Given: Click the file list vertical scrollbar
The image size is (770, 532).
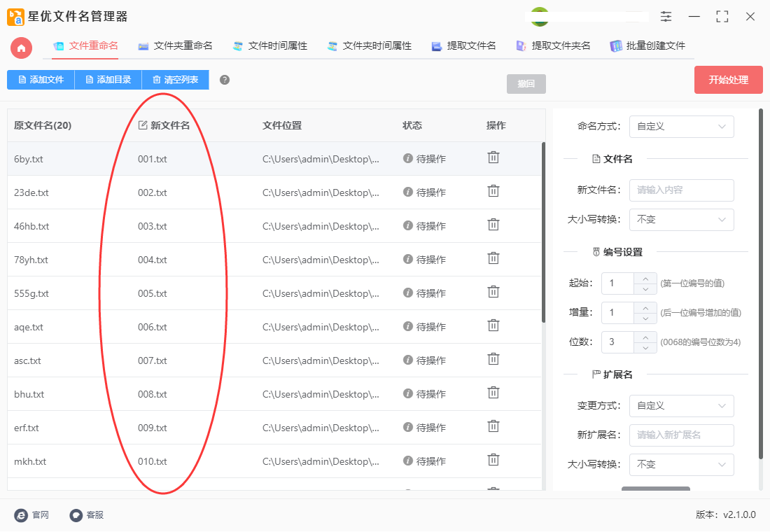Looking at the screenshot, I should click(543, 232).
